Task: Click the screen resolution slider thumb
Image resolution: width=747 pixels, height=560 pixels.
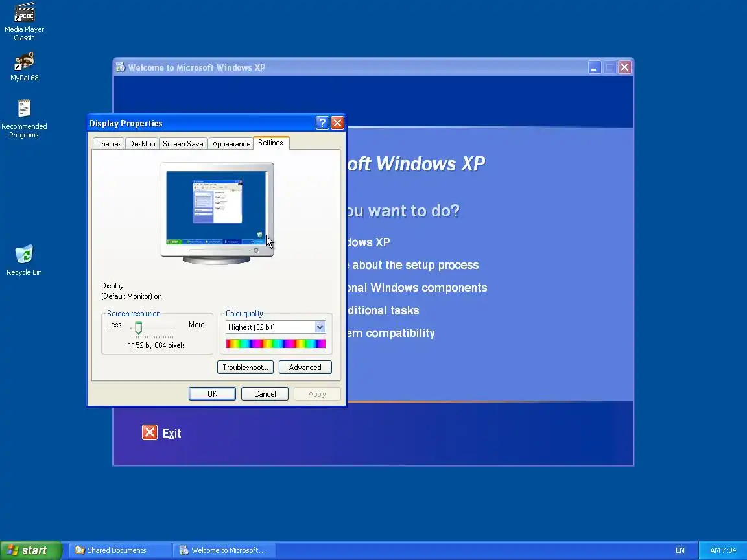Action: coord(138,327)
